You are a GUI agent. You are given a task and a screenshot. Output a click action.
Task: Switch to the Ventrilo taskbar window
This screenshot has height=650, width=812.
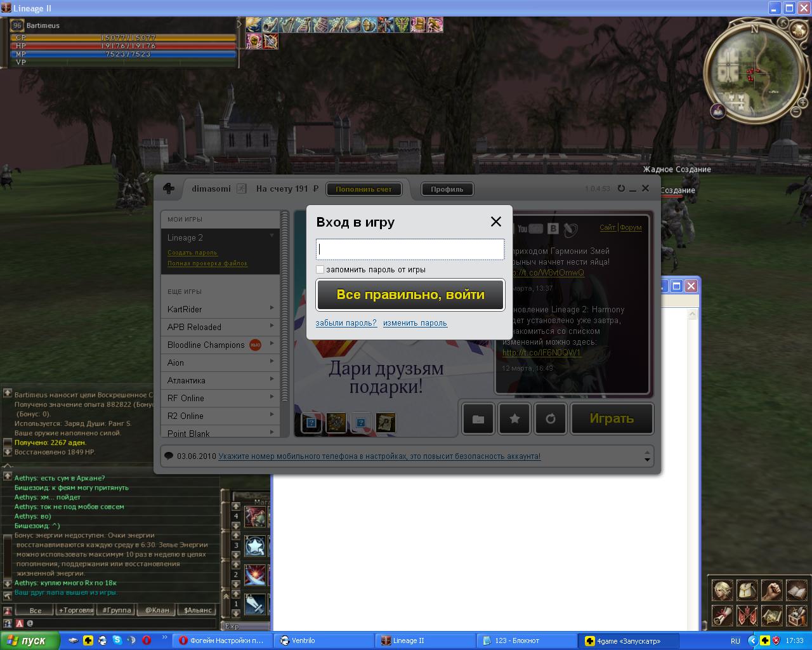324,640
